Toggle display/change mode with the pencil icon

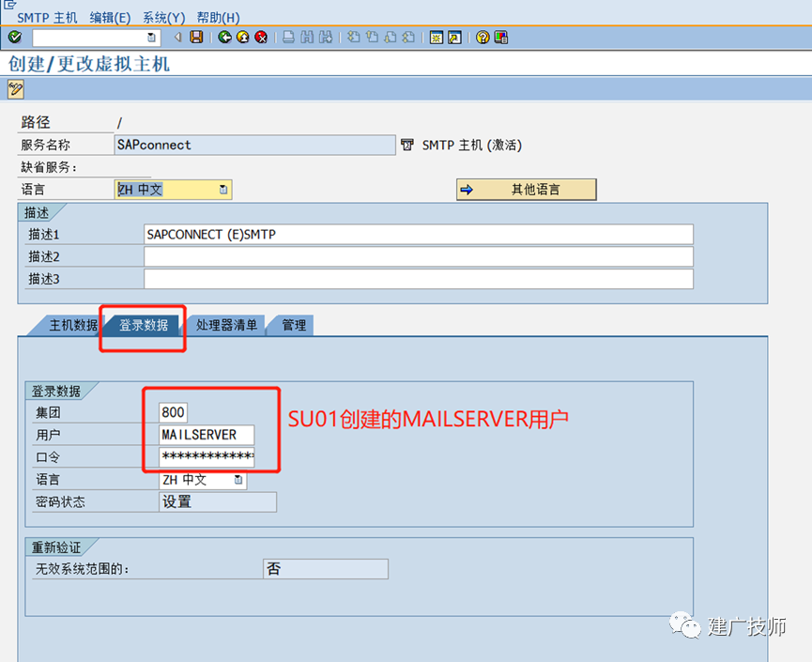coord(16,89)
